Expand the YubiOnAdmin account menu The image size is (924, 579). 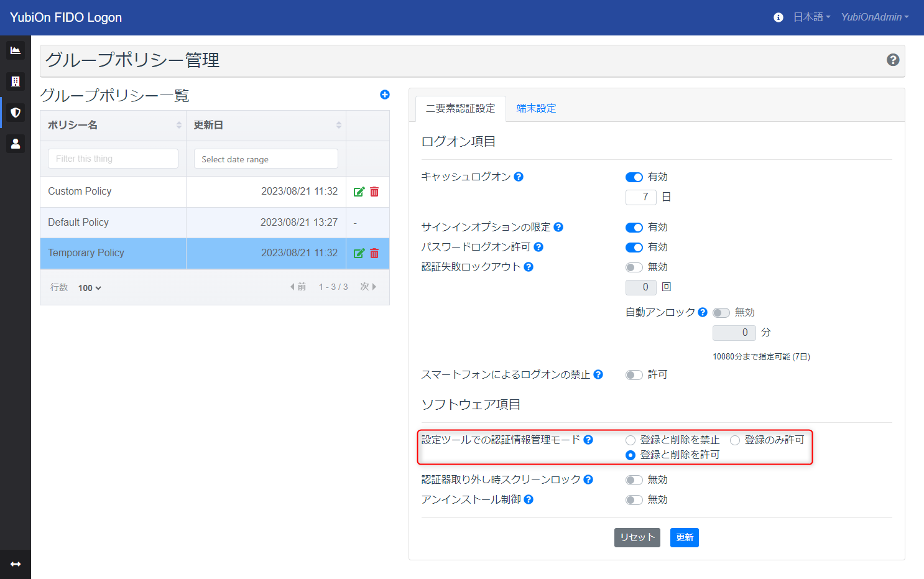pos(874,17)
